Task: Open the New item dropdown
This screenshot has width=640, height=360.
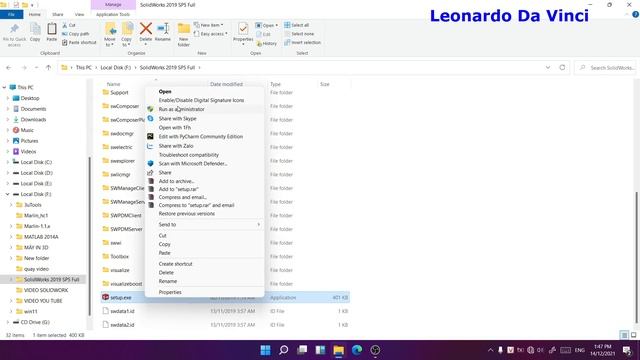Action: coord(209,25)
